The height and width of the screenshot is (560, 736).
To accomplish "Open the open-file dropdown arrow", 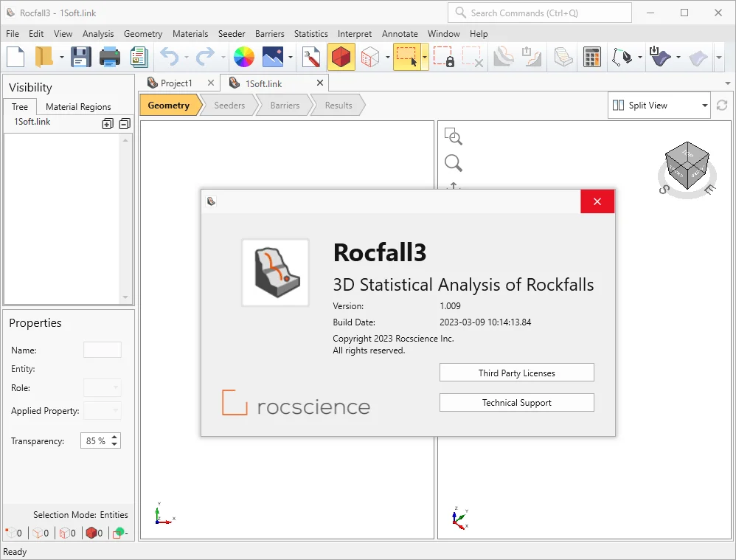I will coord(61,58).
